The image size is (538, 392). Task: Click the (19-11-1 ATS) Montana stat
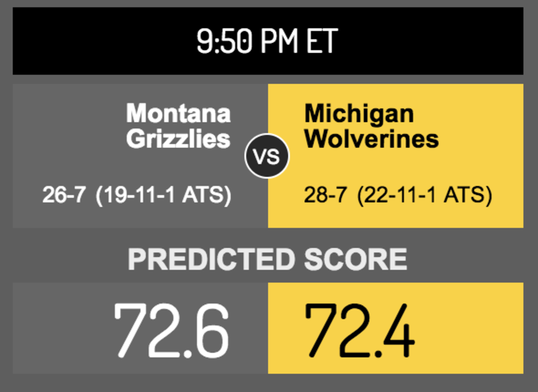click(x=164, y=196)
